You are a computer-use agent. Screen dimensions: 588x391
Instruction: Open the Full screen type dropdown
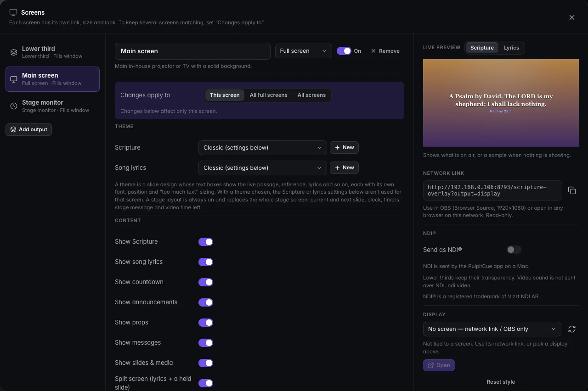point(304,51)
